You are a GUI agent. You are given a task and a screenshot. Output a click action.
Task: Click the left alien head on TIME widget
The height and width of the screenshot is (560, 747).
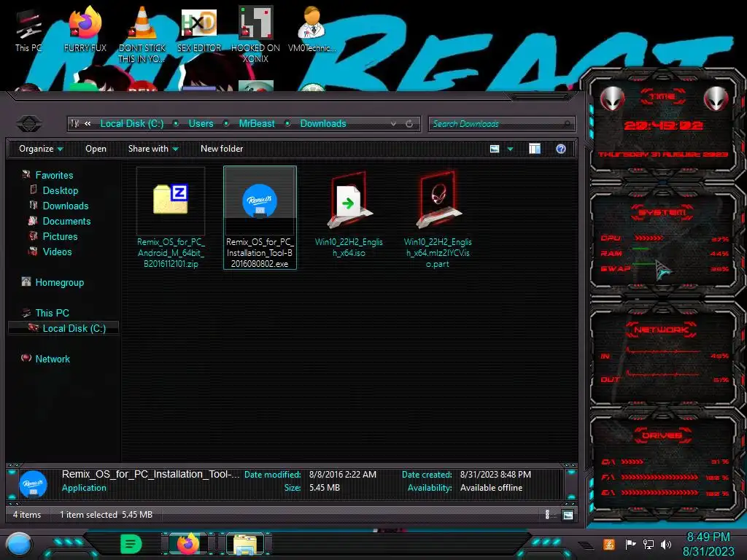pyautogui.click(x=612, y=98)
